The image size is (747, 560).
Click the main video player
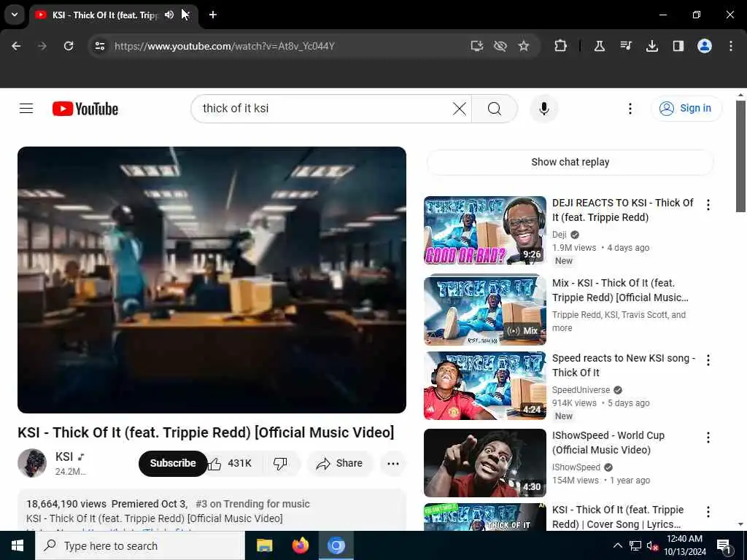click(212, 280)
